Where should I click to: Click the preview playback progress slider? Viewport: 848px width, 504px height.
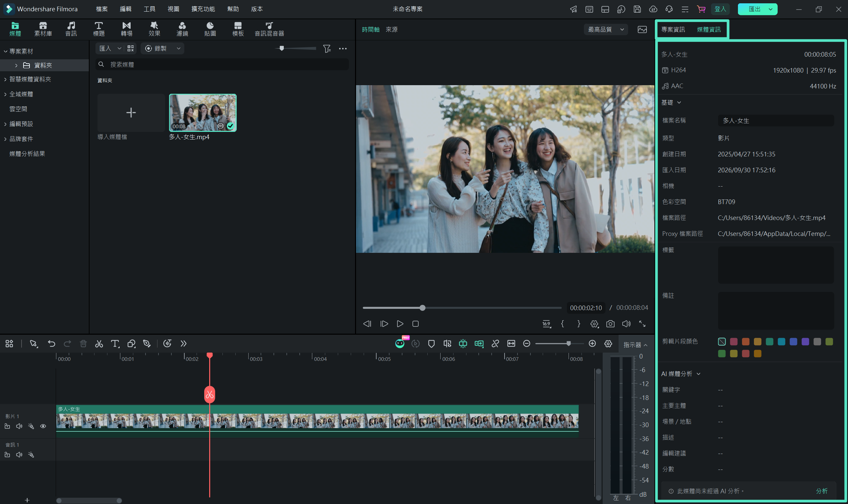[x=462, y=308]
